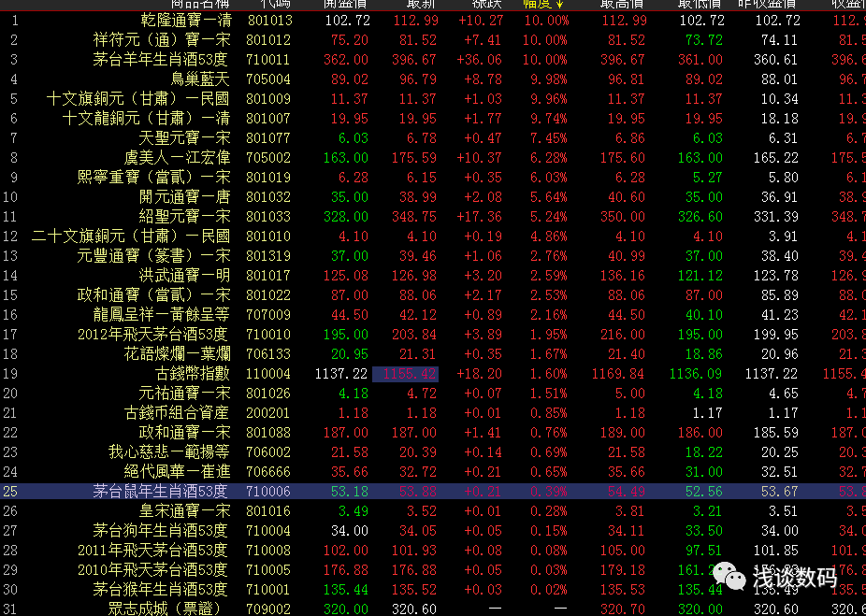
Task: Select the 9.98% percentage cell
Action: pos(548,79)
